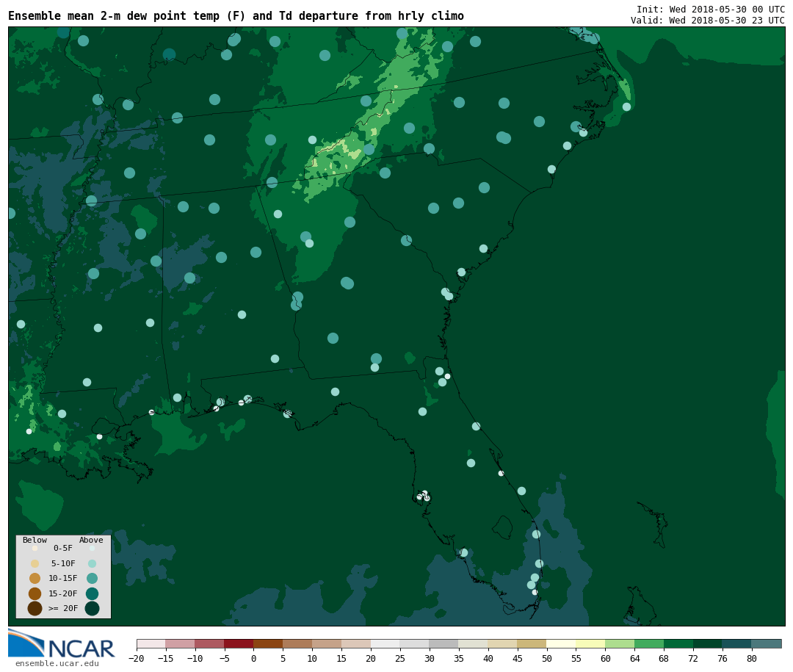Pick the colorbar swatch between -10 and -5
This screenshot has width=793, height=672.
210,643
